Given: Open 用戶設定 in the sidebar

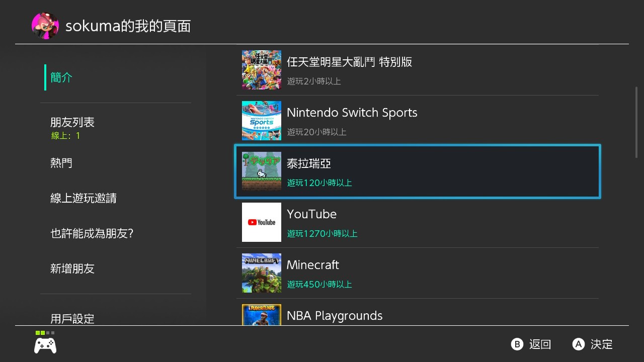Looking at the screenshot, I should coord(72,319).
